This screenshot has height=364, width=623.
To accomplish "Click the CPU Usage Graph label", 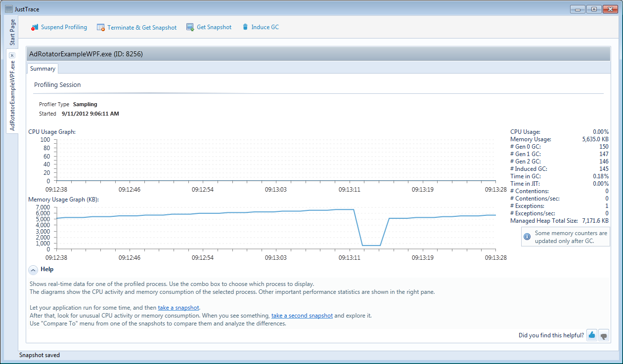I will tap(52, 132).
